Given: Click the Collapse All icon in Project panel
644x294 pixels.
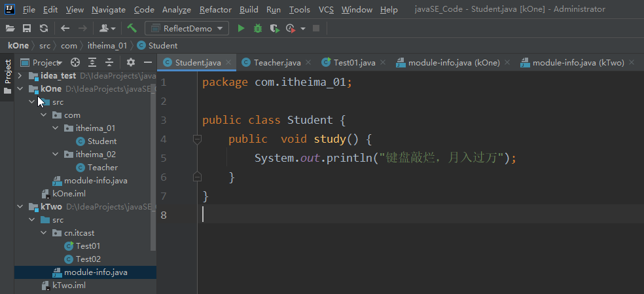Looking at the screenshot, I should [x=109, y=62].
